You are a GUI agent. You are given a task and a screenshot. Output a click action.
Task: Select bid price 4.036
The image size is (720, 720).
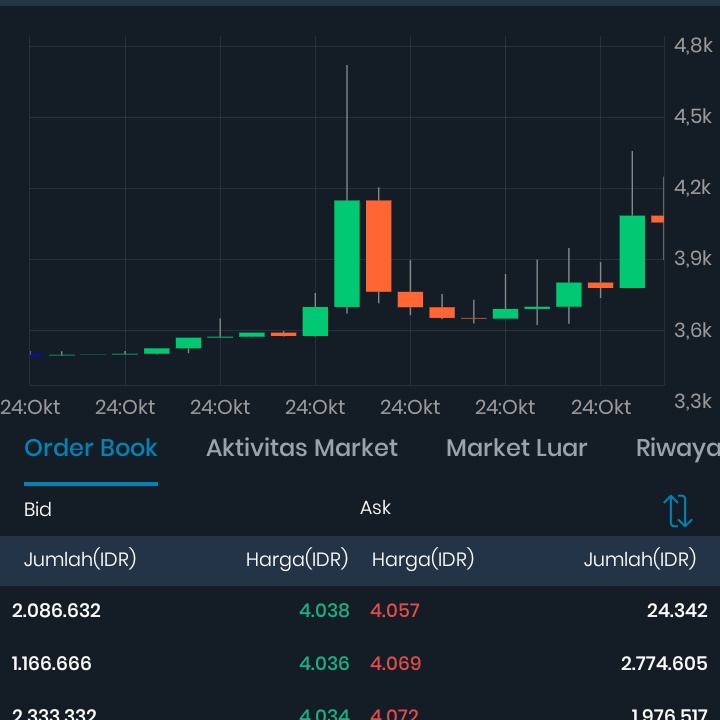pyautogui.click(x=324, y=663)
